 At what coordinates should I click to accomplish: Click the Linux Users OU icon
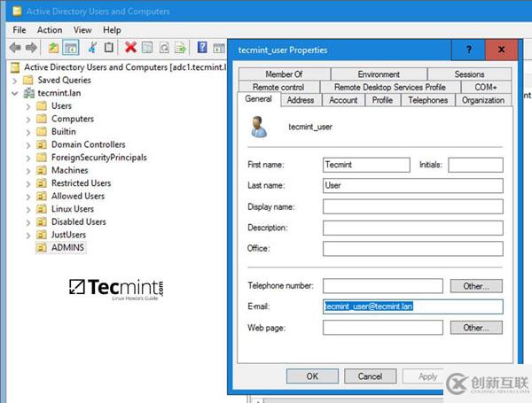(42, 209)
